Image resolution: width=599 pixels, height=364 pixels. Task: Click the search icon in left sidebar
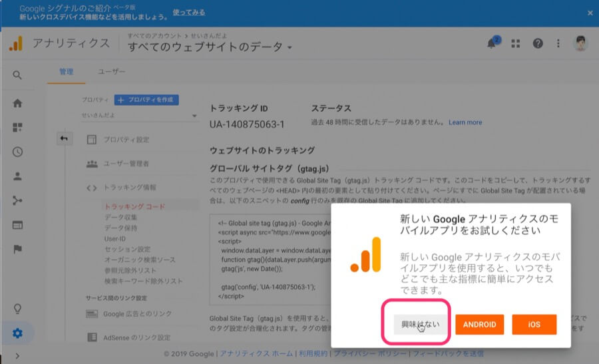[17, 75]
